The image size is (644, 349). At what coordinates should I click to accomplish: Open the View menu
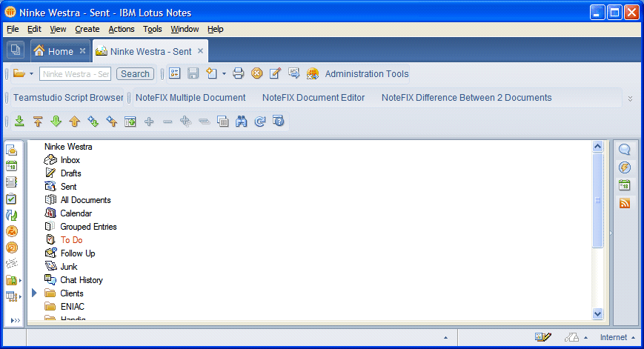coord(58,29)
